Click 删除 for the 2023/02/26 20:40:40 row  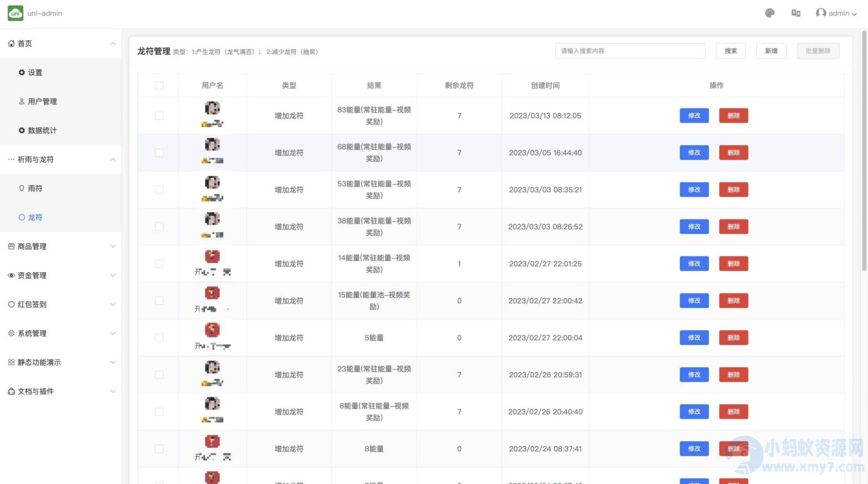click(734, 412)
